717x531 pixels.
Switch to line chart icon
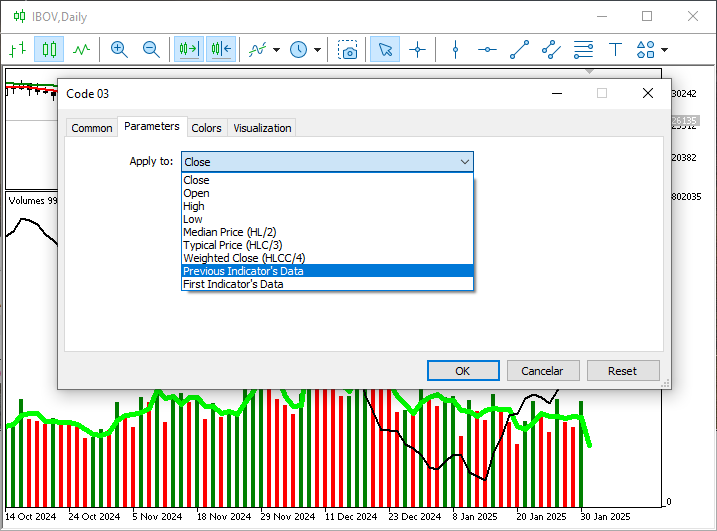tap(81, 49)
